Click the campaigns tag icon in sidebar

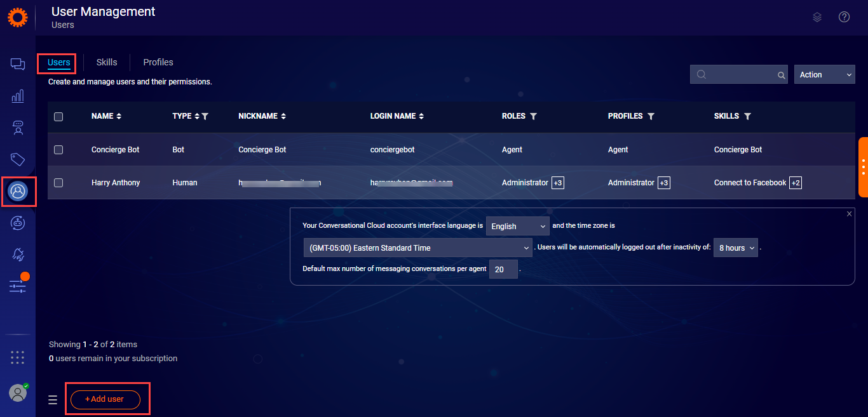[x=18, y=159]
